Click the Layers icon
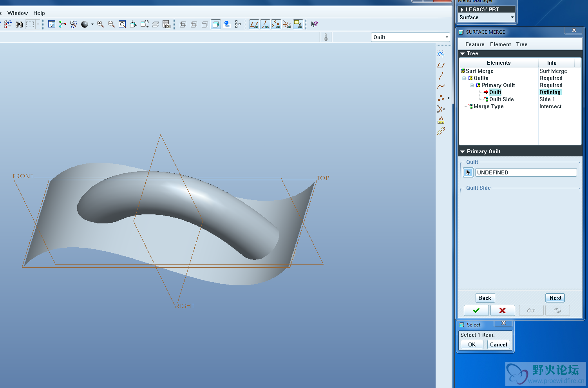Screen dimensions: 588x388 point(156,24)
